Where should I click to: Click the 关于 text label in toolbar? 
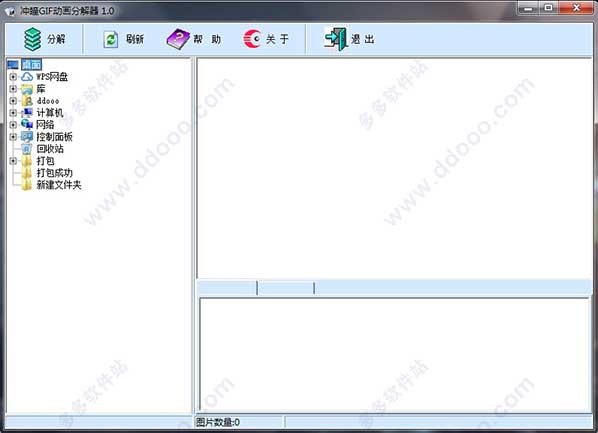pyautogui.click(x=277, y=39)
